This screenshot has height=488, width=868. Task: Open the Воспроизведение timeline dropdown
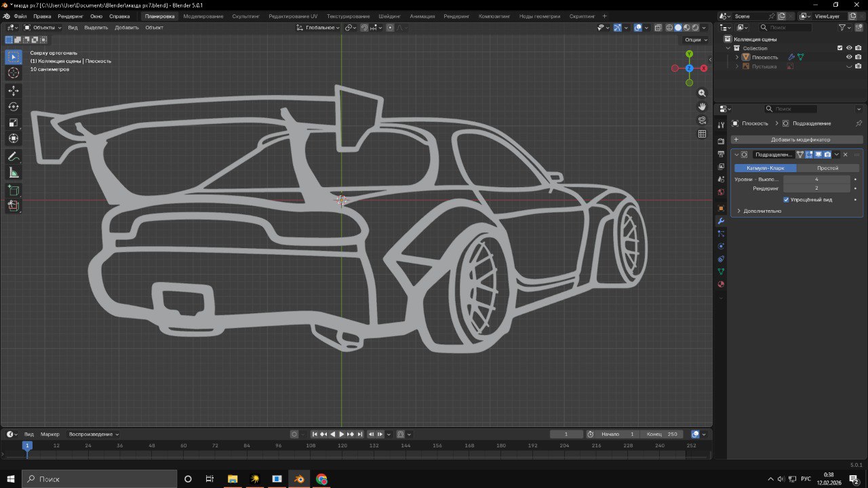tap(94, 434)
